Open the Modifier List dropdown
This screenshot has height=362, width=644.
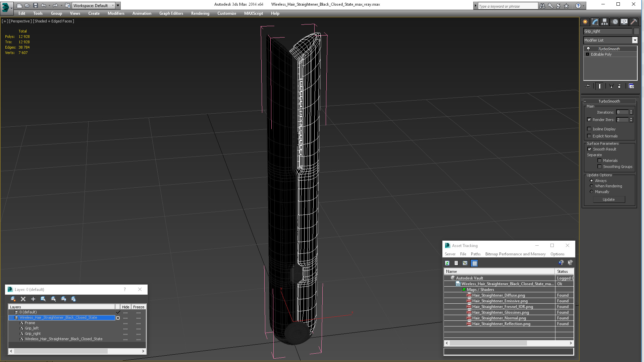click(635, 40)
